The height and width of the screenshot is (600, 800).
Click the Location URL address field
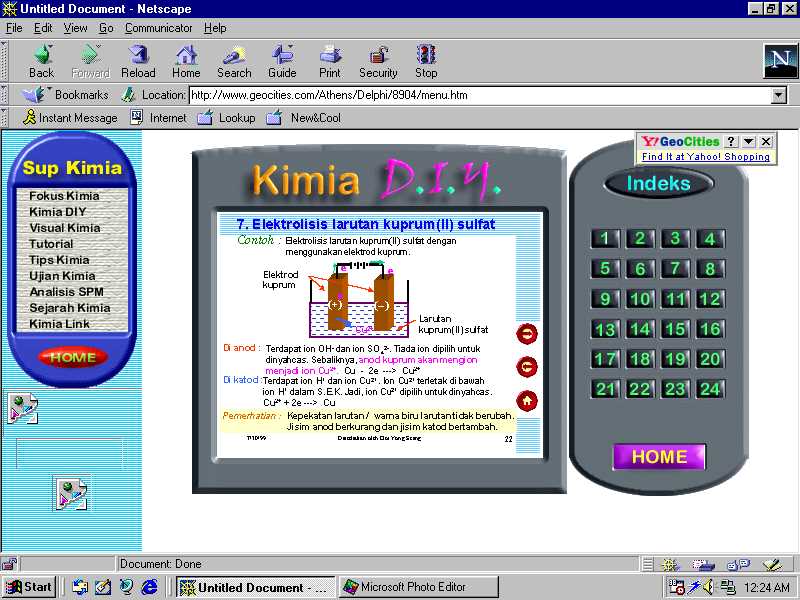pyautogui.click(x=478, y=96)
